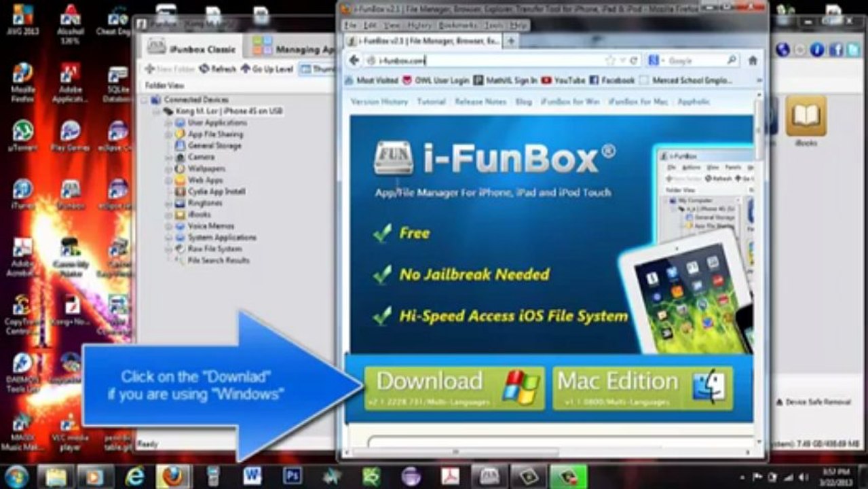Open the Firefox History menu

click(x=419, y=25)
